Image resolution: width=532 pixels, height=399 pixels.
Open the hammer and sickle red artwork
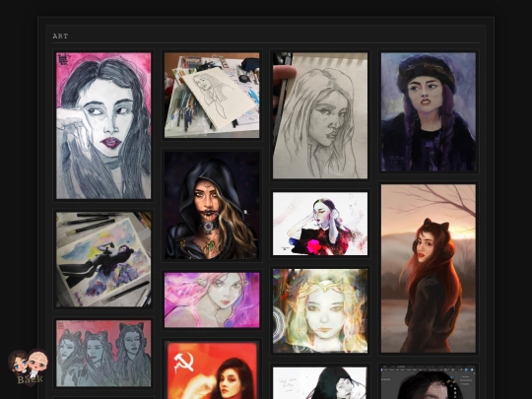coord(212,370)
